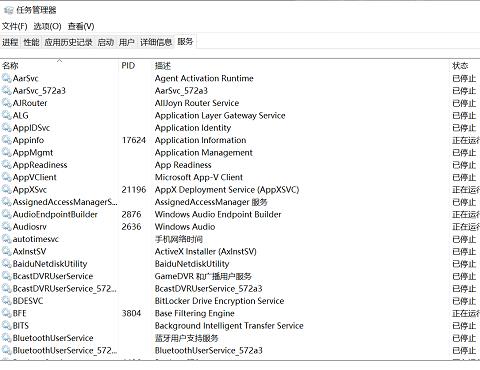480x370 pixels.
Task: Click the AppMgmt service icon
Action: (6, 152)
